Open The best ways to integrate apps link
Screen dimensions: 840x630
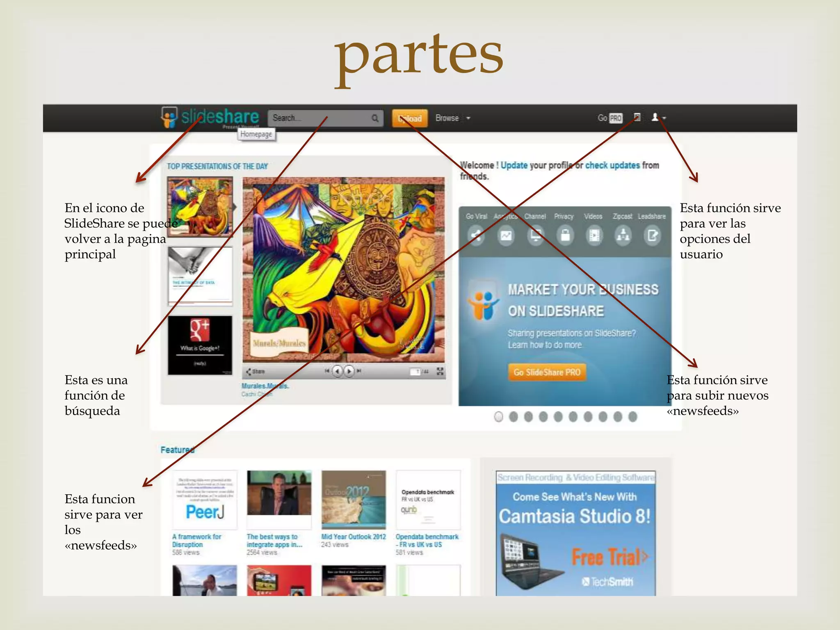274,541
